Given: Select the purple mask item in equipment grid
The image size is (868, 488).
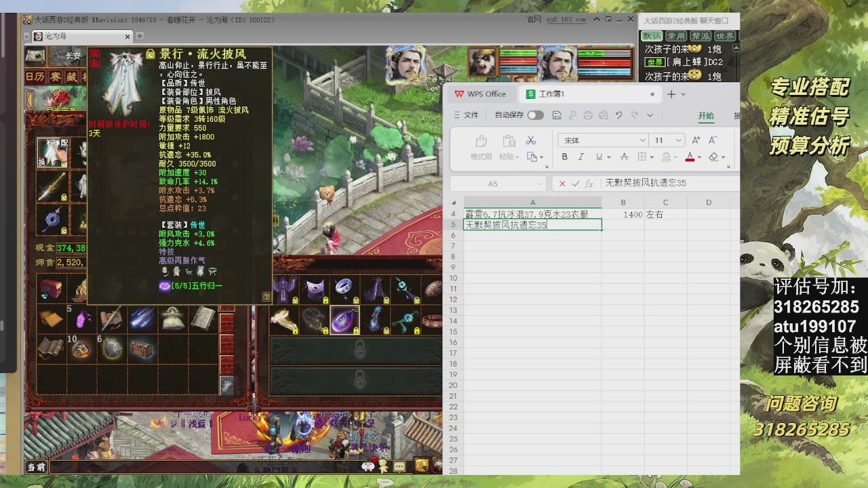Looking at the screenshot, I should (x=315, y=289).
